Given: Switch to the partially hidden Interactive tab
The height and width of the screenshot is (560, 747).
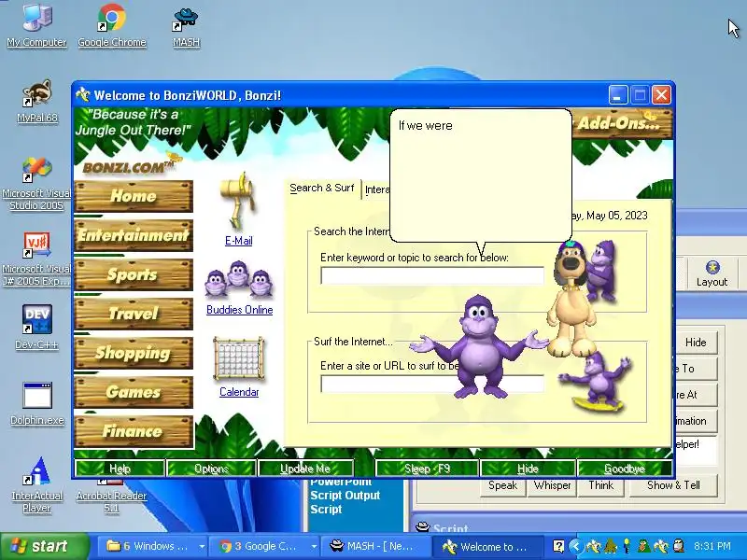Looking at the screenshot, I should (376, 190).
